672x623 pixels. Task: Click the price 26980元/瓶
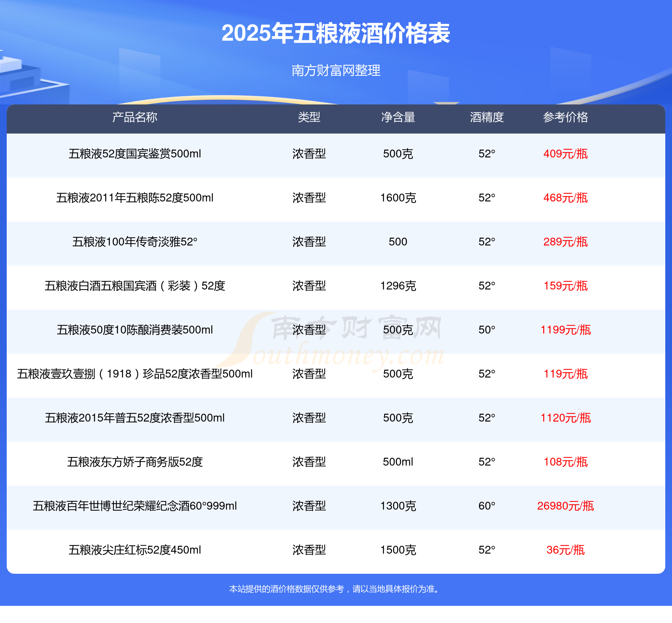click(x=566, y=506)
